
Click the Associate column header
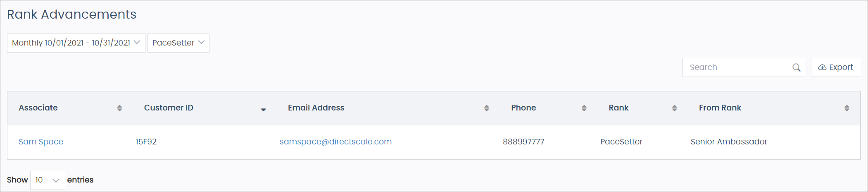(38, 108)
